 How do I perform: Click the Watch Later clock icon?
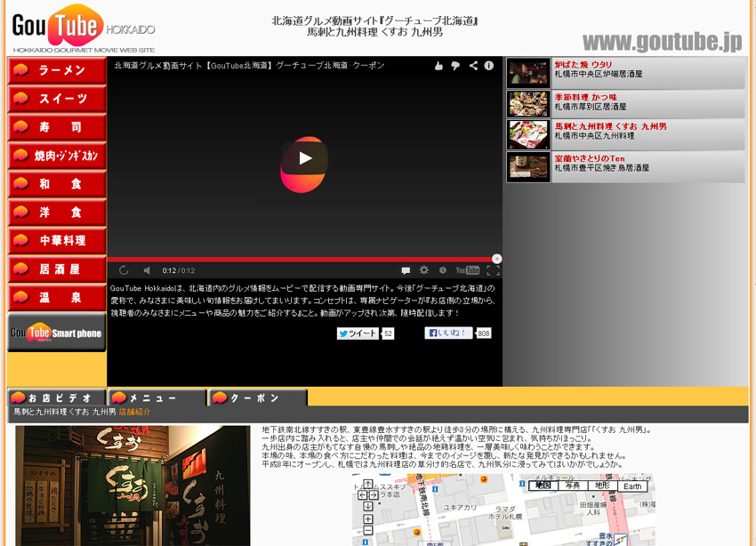pos(443,270)
